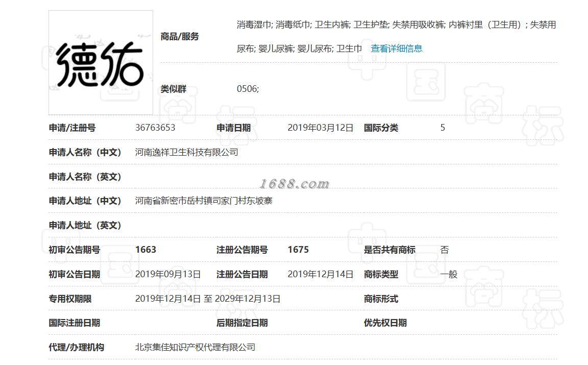Viewport: 588px width, 365px height.
Task: Click shared trademark value 否
Action: pos(445,250)
